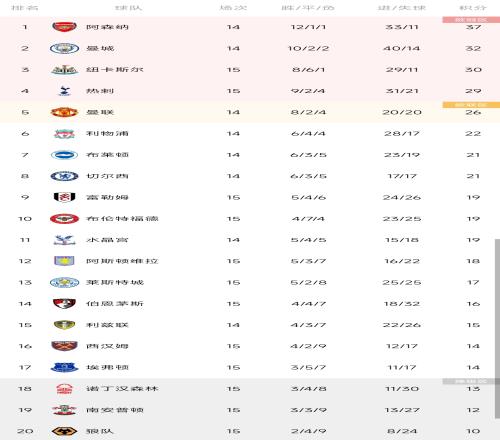Open the 布伦特福德 team link
500x440 pixels.
122,219
